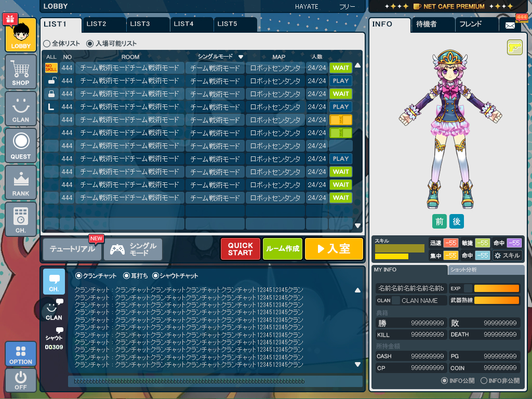Switch to the LIST4 tab
The height and width of the screenshot is (399, 532).
pos(192,24)
